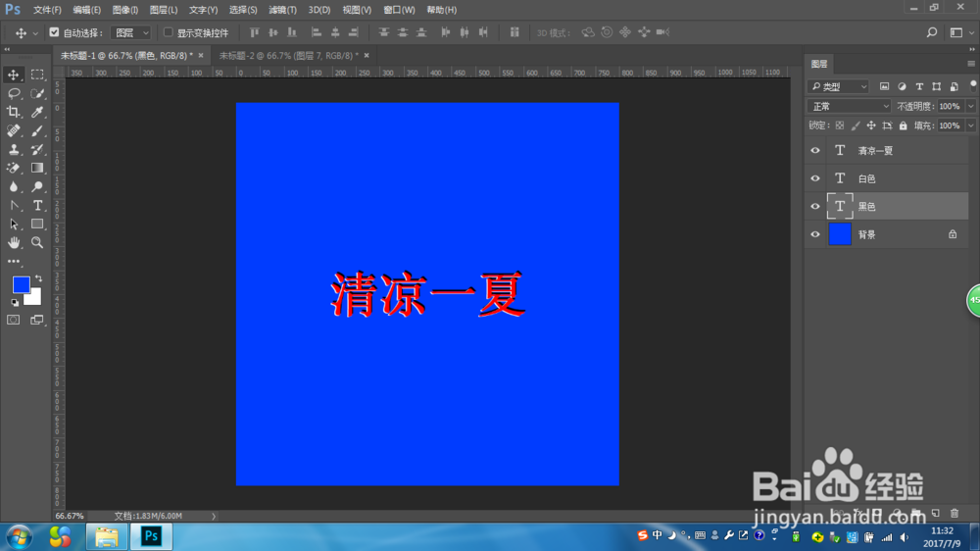This screenshot has height=551, width=980.
Task: Select the Pen tool
Action: coord(13,205)
